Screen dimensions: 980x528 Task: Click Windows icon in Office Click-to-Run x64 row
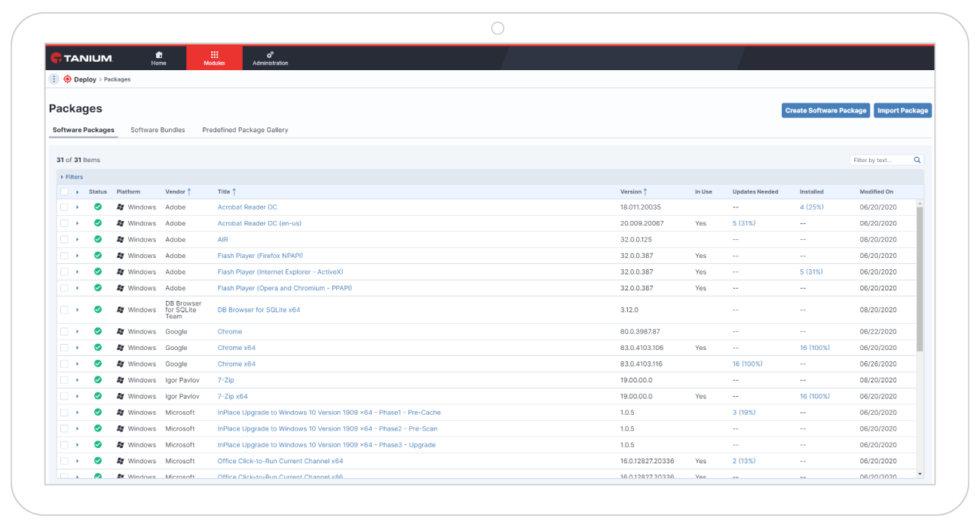tap(121, 461)
